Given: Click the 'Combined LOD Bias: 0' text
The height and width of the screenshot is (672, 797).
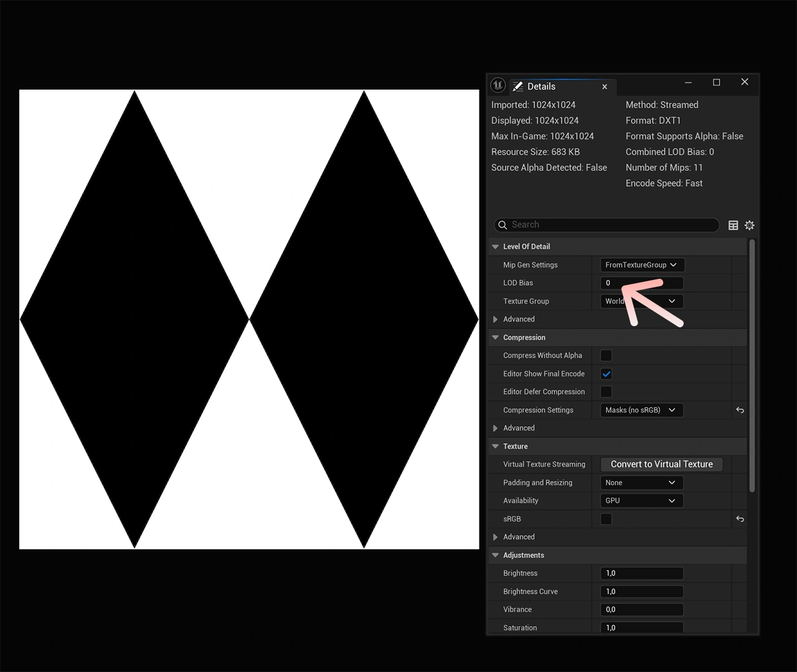Looking at the screenshot, I should tap(670, 152).
